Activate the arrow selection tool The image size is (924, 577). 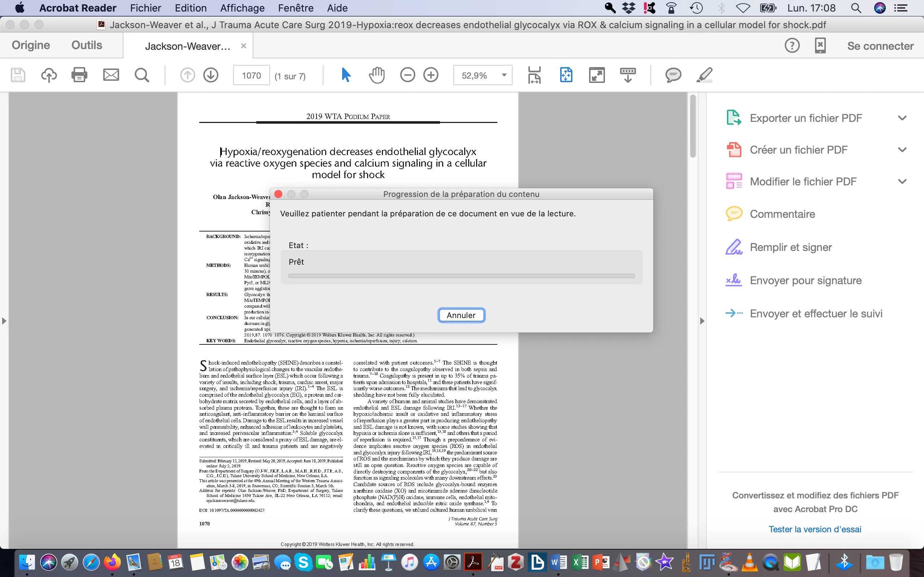click(346, 75)
